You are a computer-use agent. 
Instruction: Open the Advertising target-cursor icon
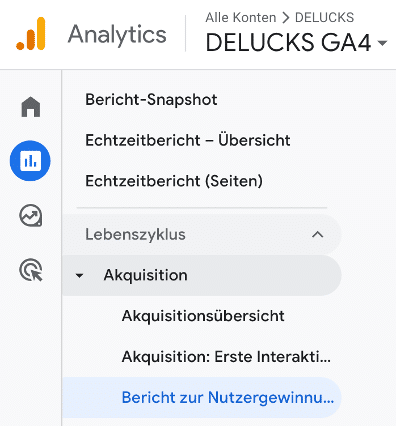click(x=31, y=270)
